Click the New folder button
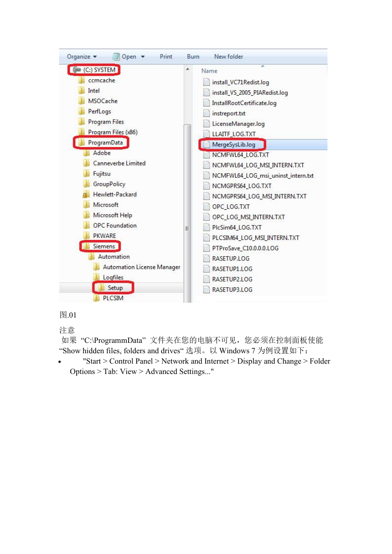This screenshot has height=554, width=392. [x=229, y=56]
